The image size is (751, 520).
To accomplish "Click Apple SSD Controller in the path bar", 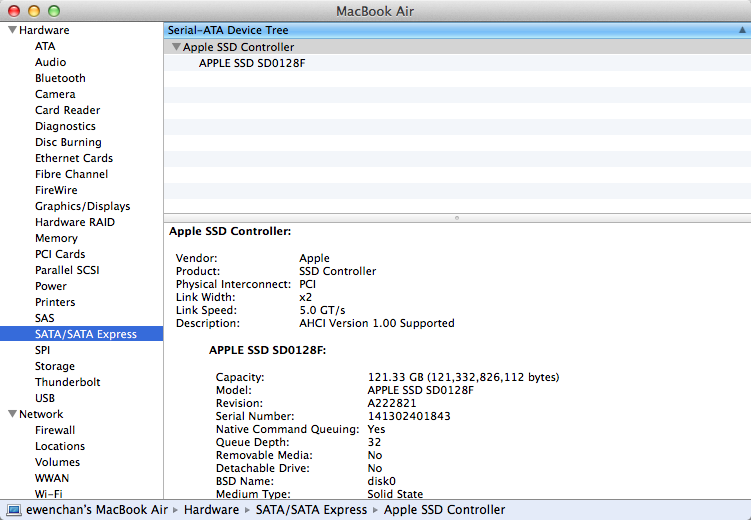I will click(x=444, y=510).
